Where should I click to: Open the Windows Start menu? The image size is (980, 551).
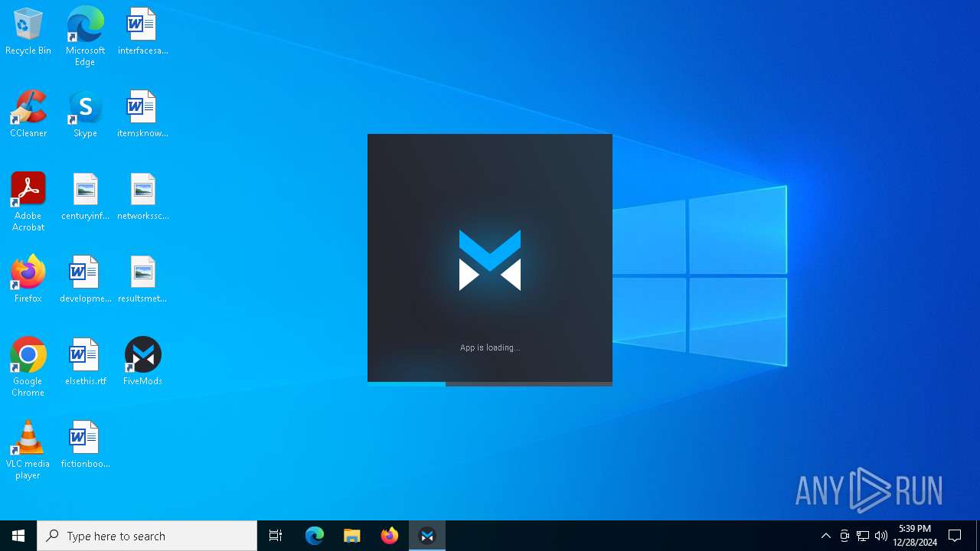[18, 536]
